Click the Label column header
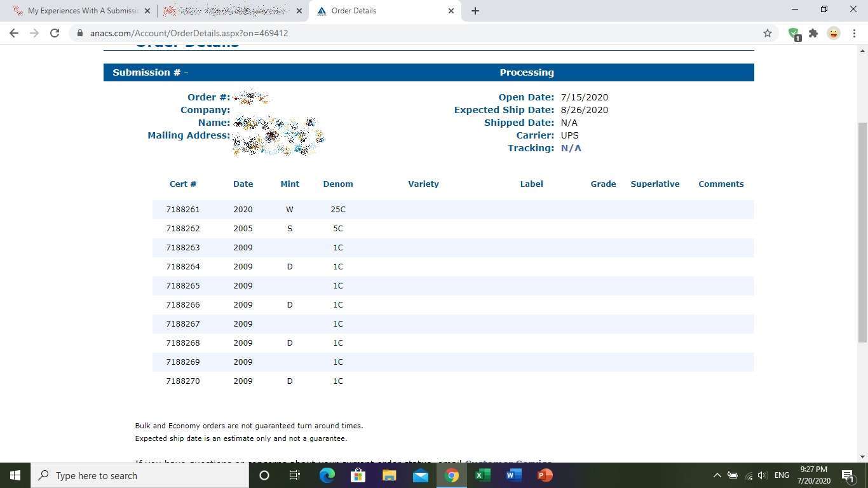 click(532, 184)
